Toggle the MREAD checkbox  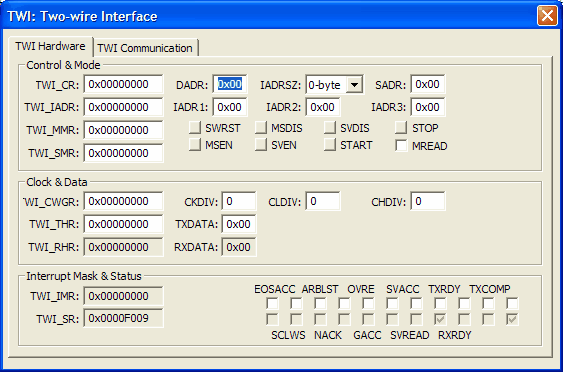(401, 145)
